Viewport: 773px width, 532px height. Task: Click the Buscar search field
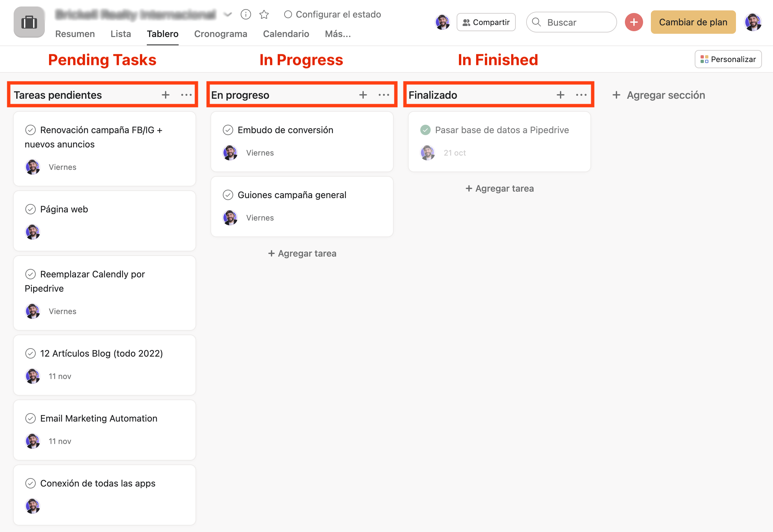(571, 22)
